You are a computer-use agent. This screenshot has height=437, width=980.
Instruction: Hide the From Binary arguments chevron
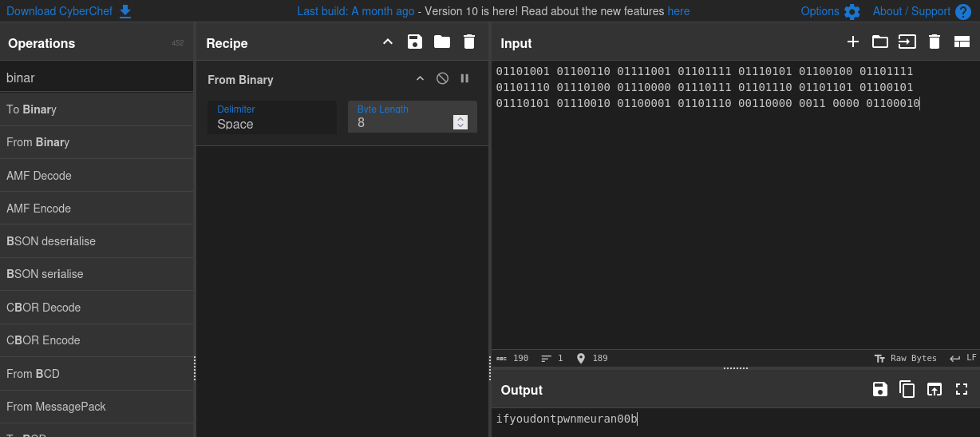pos(420,79)
